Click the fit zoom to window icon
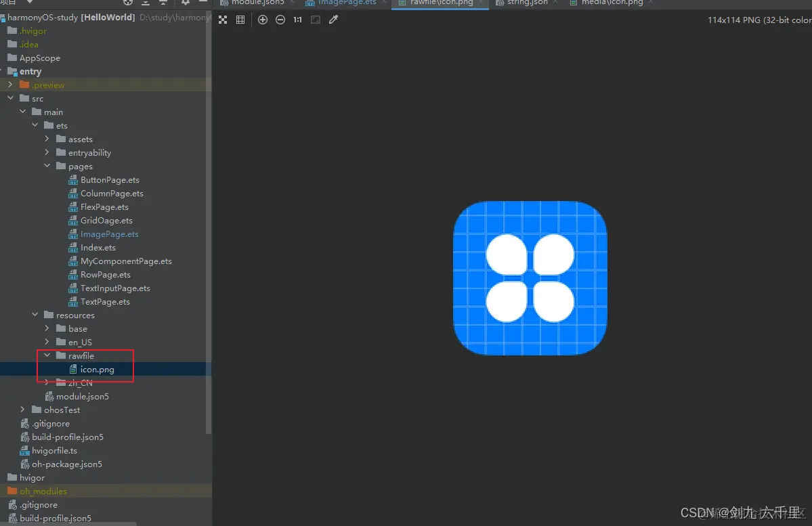This screenshot has width=812, height=526. click(x=316, y=20)
